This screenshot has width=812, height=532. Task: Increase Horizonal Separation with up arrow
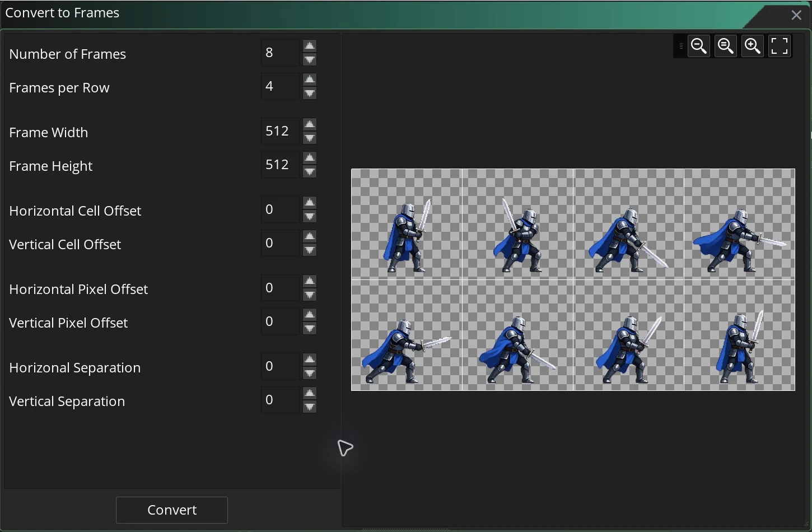tap(310, 360)
